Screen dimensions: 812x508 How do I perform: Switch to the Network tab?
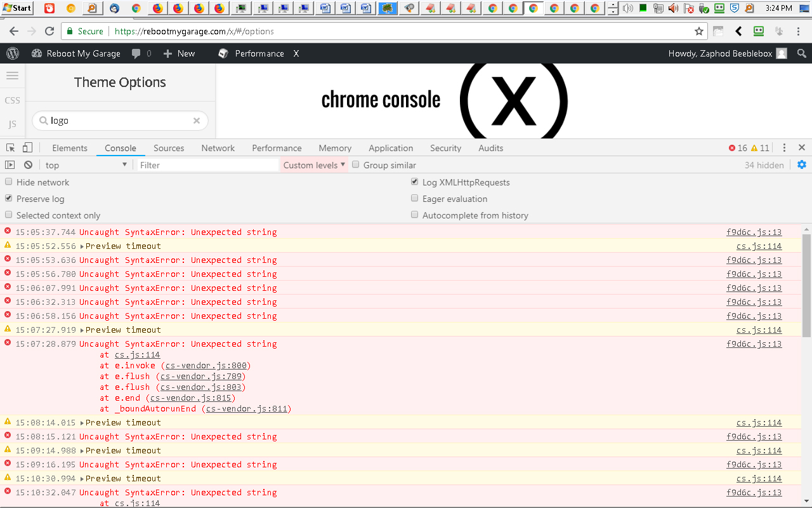pos(218,148)
